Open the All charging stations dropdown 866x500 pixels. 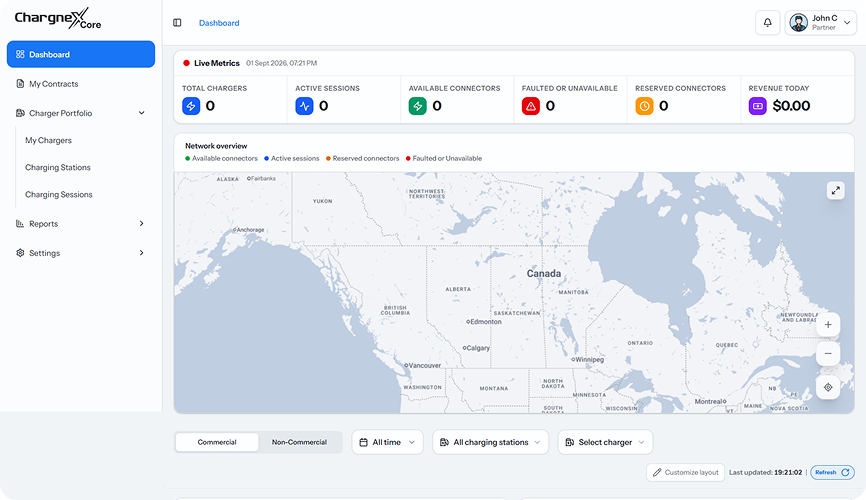[x=490, y=443]
